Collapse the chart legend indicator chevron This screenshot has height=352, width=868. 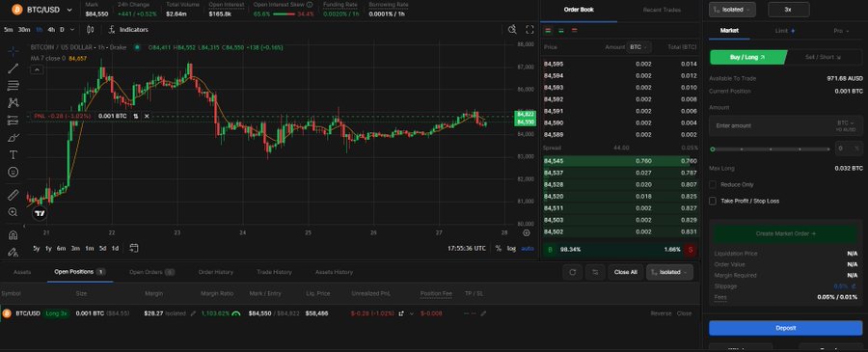coord(37,69)
